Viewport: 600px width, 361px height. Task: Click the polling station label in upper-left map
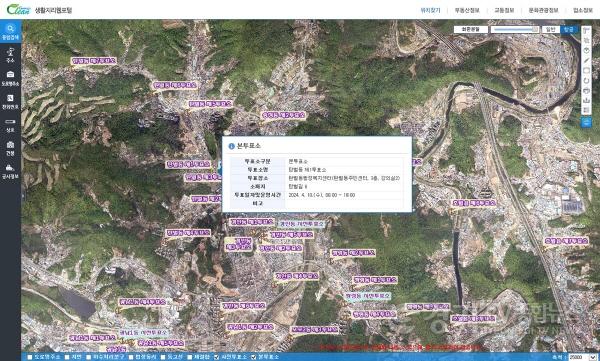coord(94,61)
